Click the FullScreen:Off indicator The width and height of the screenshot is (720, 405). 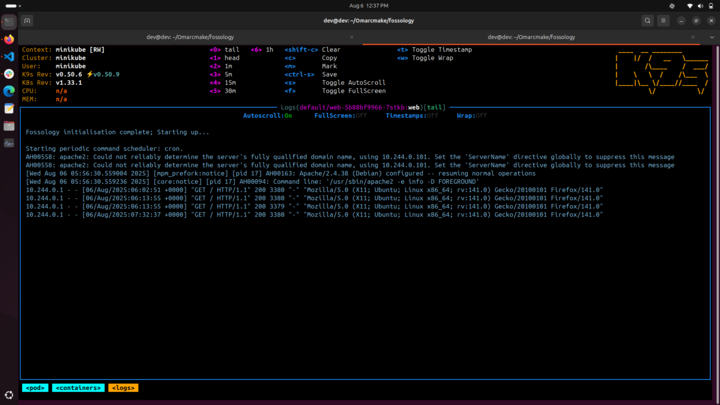click(340, 116)
